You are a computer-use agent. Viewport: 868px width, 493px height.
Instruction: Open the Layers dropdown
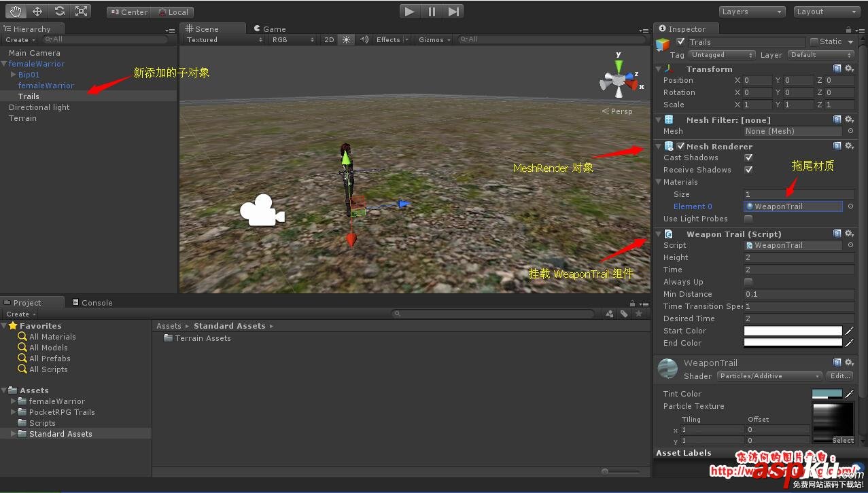click(x=752, y=12)
